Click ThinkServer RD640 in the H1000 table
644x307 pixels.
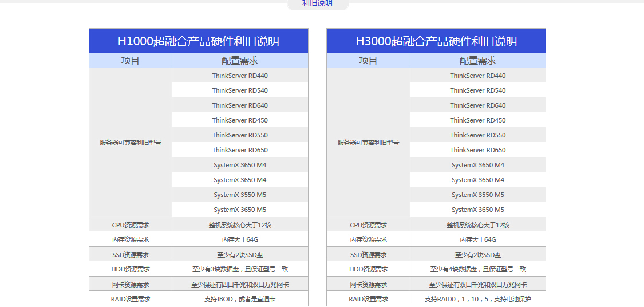[x=240, y=105]
